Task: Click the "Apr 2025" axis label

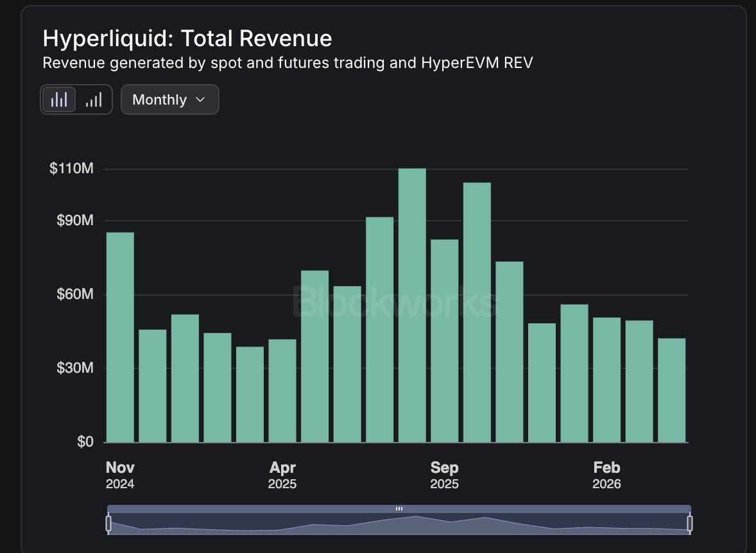Action: click(282, 475)
